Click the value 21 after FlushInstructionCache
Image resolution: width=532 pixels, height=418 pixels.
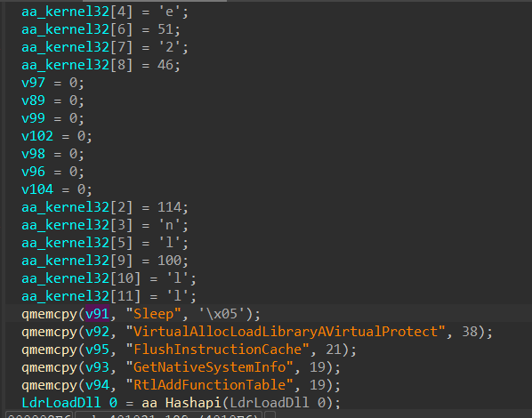pyautogui.click(x=334, y=350)
